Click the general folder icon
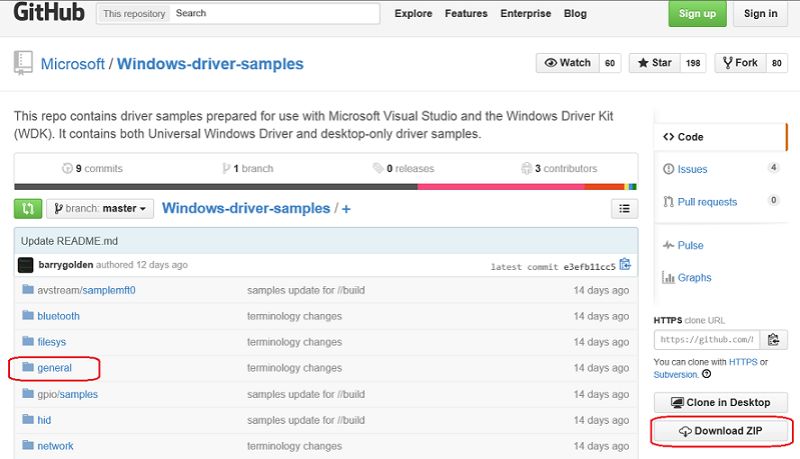Screen dimensions: 800x459 28,367
